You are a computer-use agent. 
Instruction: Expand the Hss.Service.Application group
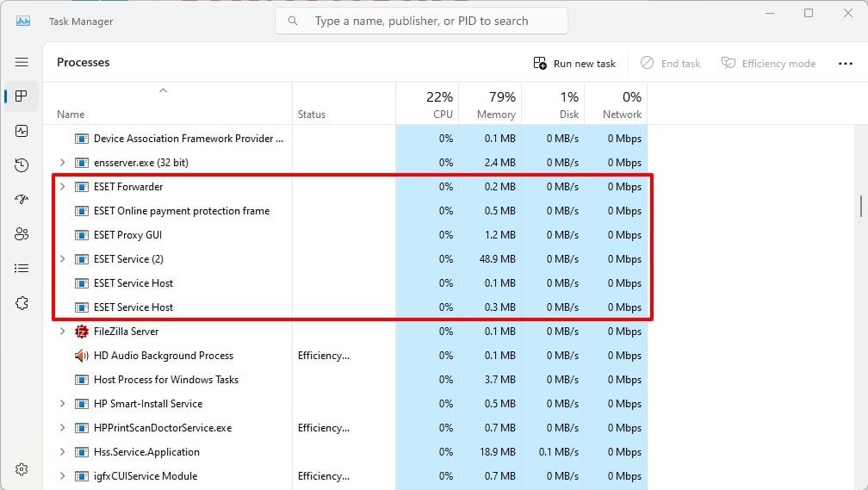tap(63, 452)
